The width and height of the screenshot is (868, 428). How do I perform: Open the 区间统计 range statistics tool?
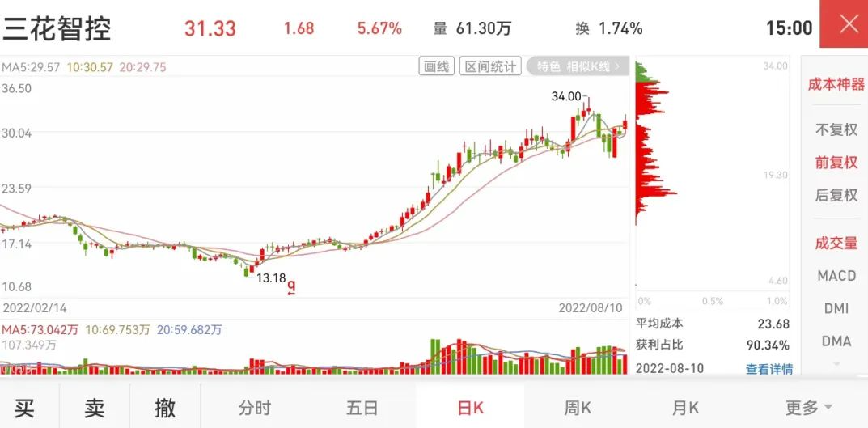pos(490,67)
